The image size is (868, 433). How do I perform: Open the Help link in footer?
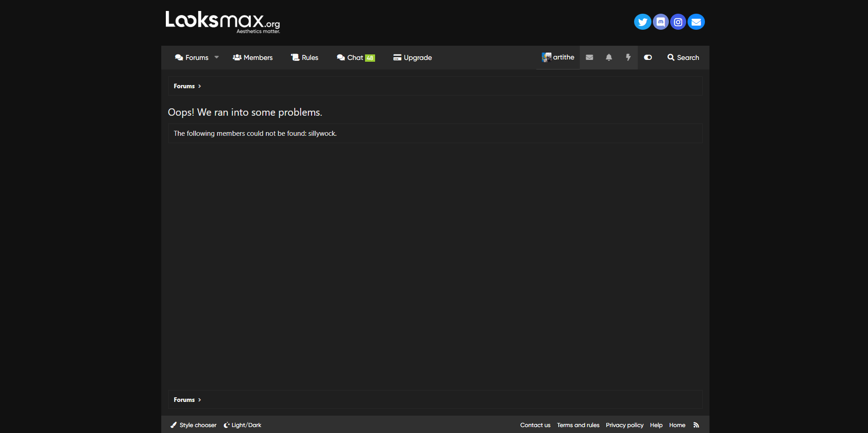point(656,425)
